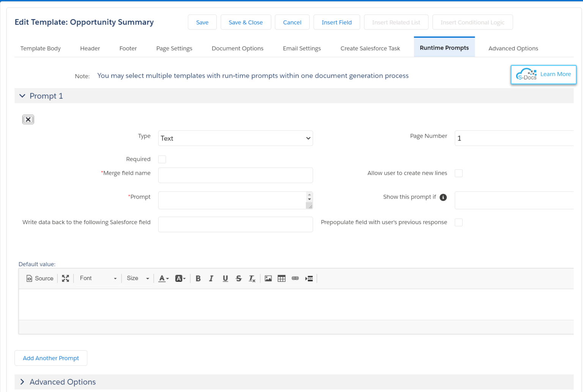Open the Font dropdown in editor toolbar

point(98,278)
